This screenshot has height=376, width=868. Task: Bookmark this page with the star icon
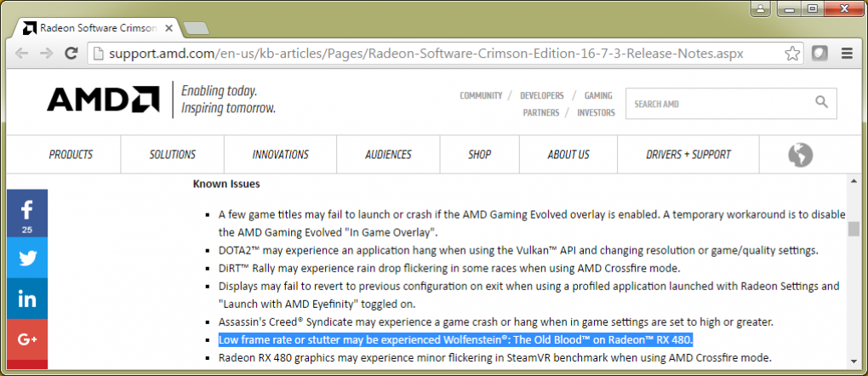(x=792, y=54)
